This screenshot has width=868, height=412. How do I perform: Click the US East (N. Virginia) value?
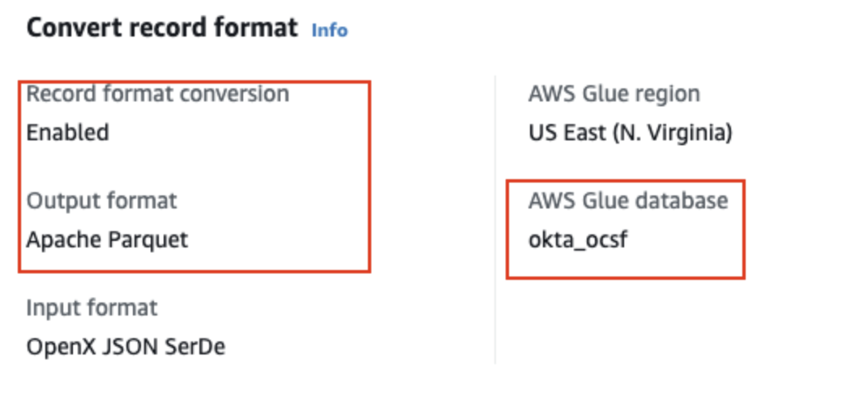tap(630, 132)
